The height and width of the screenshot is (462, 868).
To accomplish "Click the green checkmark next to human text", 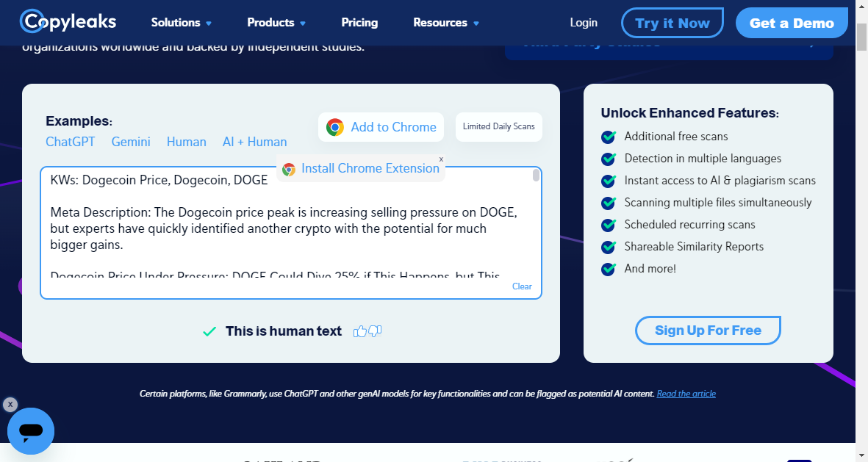I will (209, 331).
